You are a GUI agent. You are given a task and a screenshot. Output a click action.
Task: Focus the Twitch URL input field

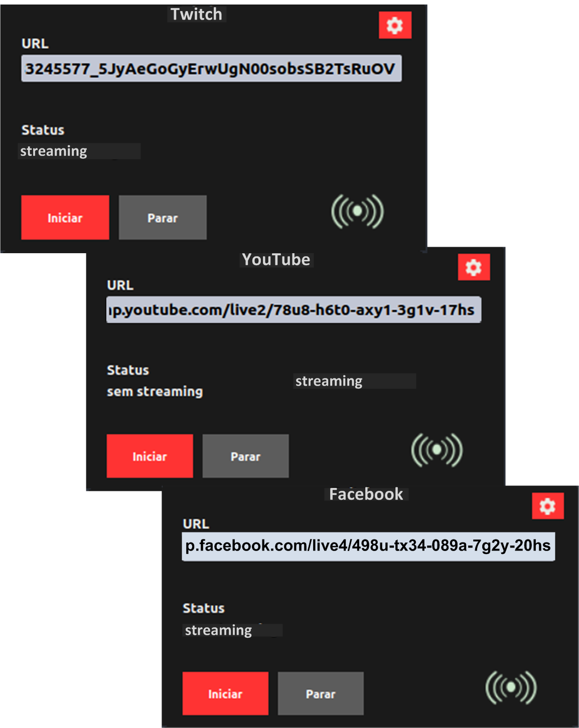pos(211,69)
